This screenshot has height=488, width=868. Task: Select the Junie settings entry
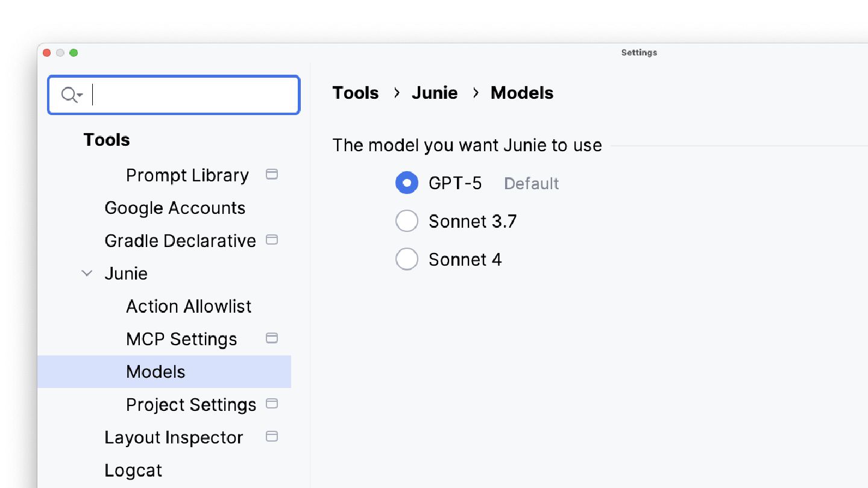coord(126,274)
